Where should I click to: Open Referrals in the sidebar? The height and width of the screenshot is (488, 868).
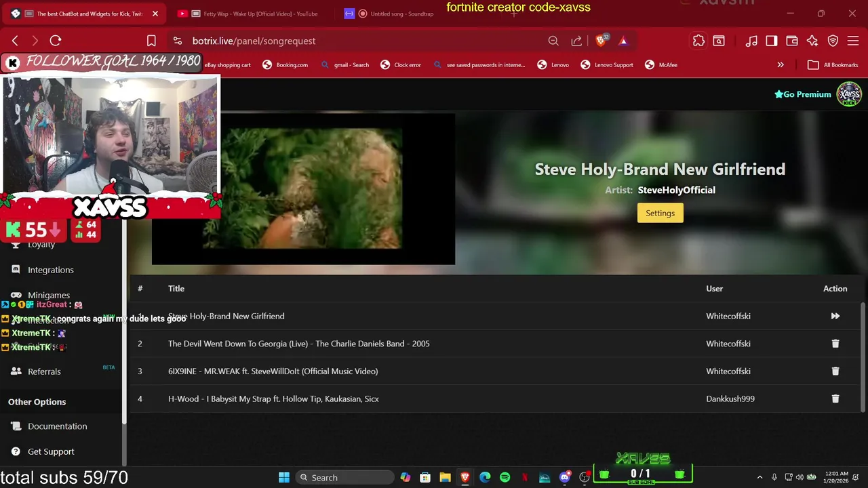pyautogui.click(x=44, y=371)
